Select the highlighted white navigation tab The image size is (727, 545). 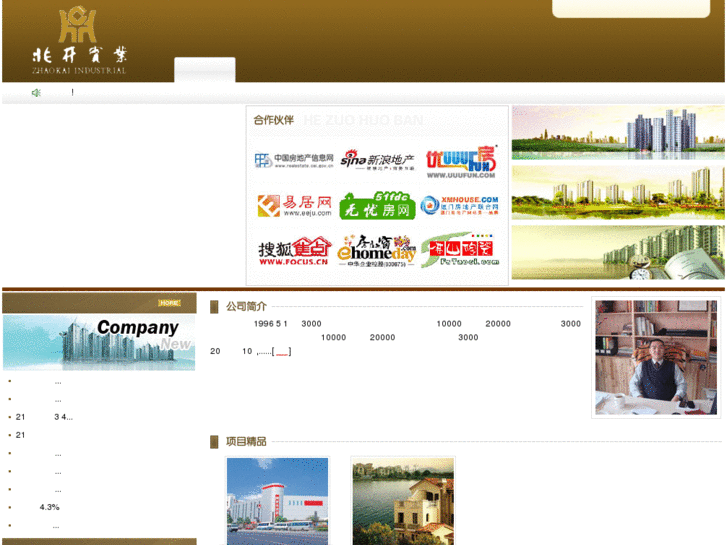click(x=204, y=70)
